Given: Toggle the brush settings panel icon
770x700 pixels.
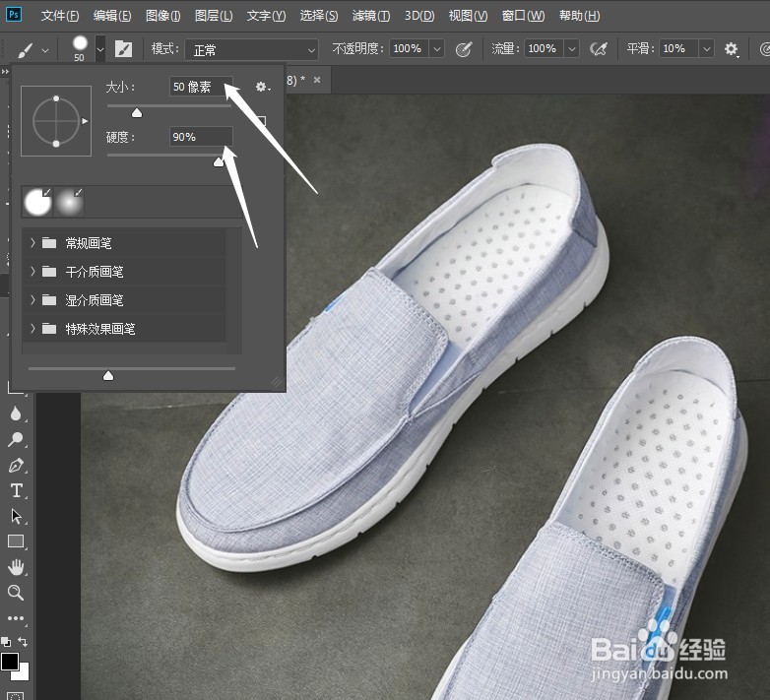Looking at the screenshot, I should 123,49.
